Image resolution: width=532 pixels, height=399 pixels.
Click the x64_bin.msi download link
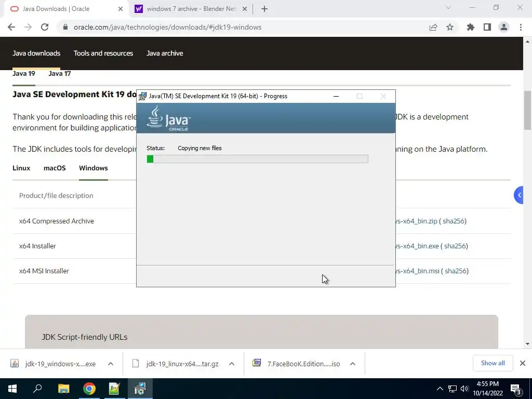click(x=417, y=271)
